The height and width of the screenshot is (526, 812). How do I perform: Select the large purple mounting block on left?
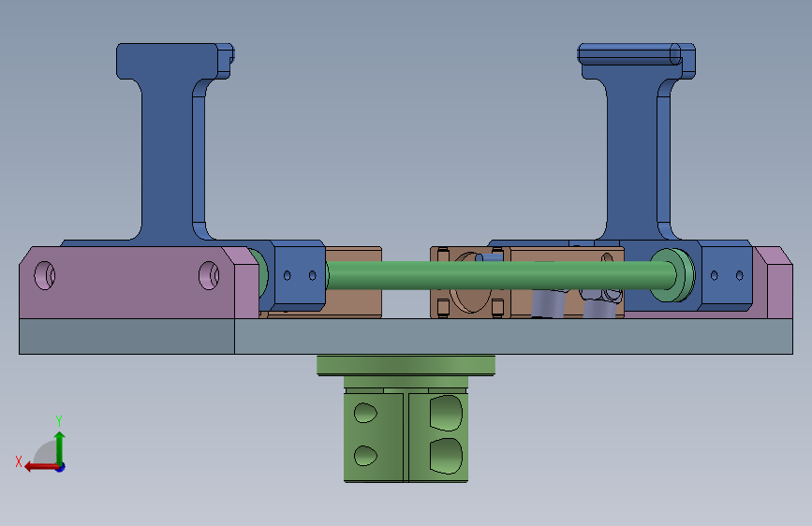139,282
